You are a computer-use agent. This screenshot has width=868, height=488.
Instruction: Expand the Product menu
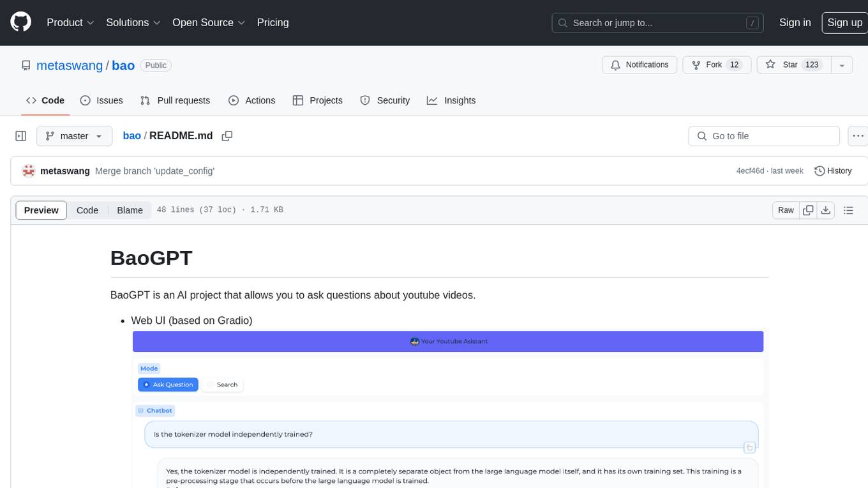click(70, 22)
